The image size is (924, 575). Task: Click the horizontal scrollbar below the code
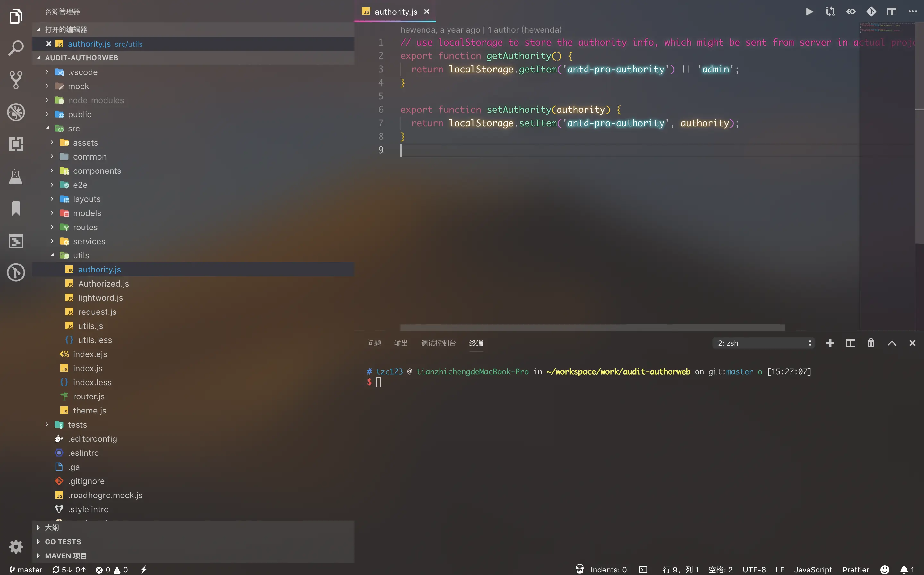[x=592, y=327]
